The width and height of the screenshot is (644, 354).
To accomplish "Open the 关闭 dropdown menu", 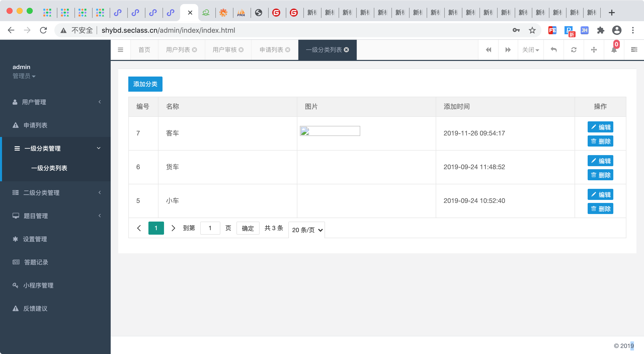I will coord(531,50).
